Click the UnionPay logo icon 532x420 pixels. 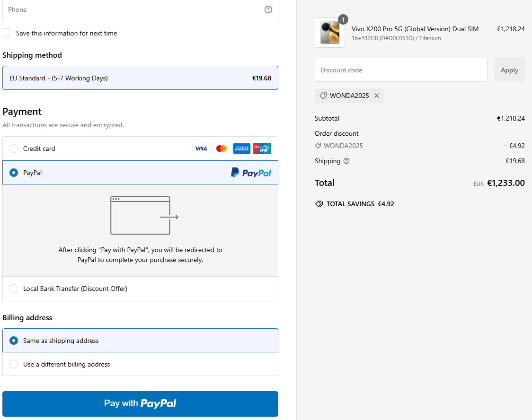[x=262, y=149]
